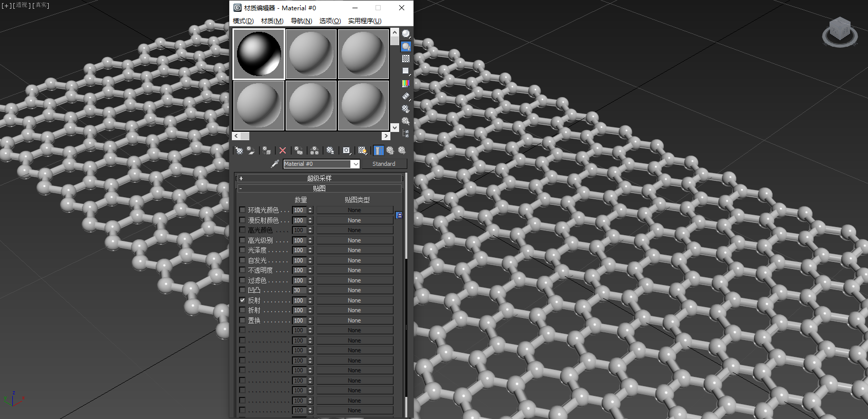Select the active black glossy sample sphere
868x419 pixels.
click(259, 54)
